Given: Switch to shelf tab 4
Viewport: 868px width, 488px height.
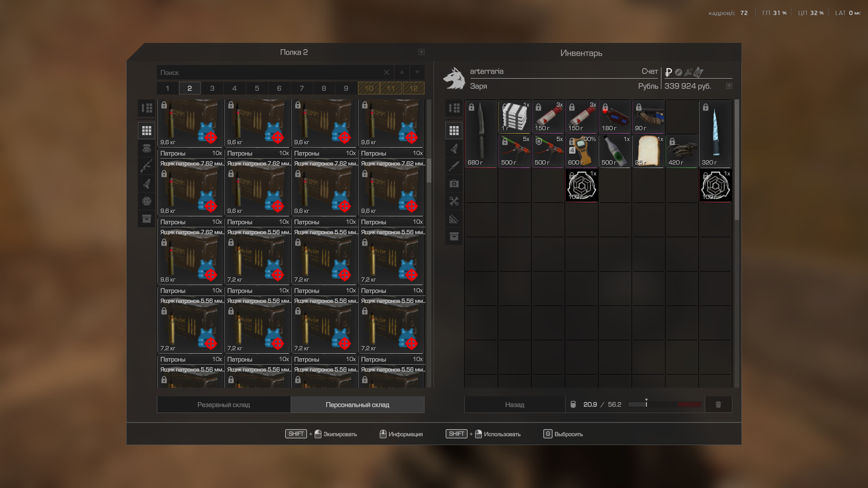Looking at the screenshot, I should (234, 88).
